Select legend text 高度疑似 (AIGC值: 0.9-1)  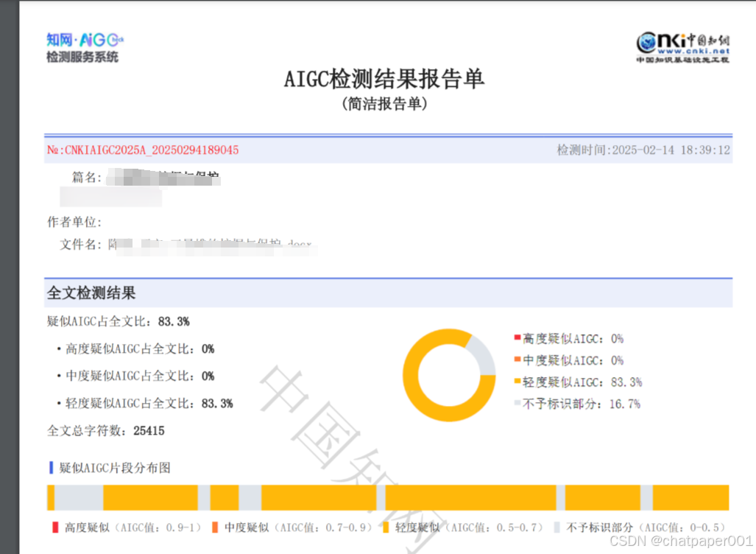click(x=133, y=527)
